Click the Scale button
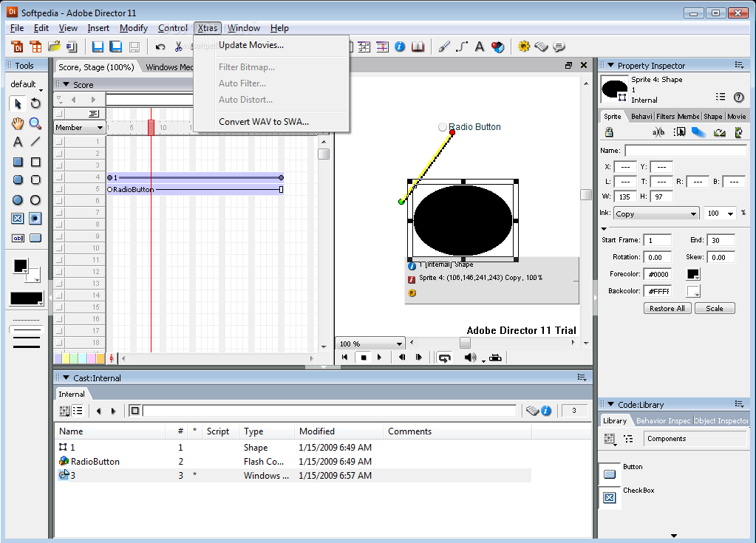This screenshot has height=543, width=756. point(715,308)
